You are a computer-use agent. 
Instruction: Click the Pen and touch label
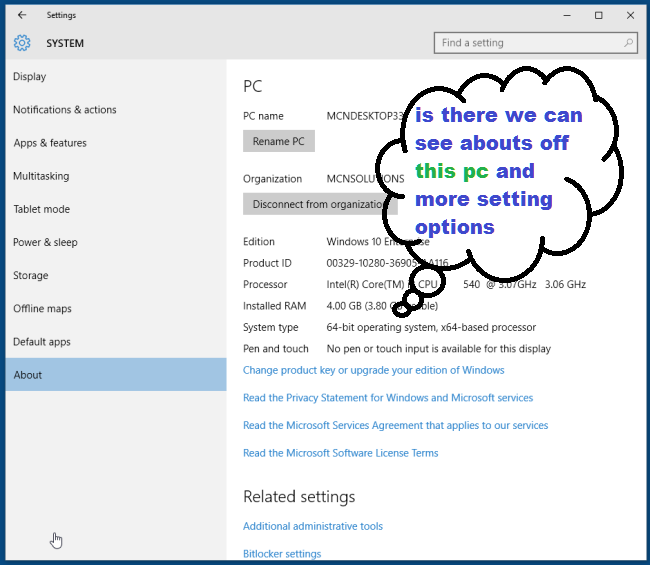click(x=276, y=349)
